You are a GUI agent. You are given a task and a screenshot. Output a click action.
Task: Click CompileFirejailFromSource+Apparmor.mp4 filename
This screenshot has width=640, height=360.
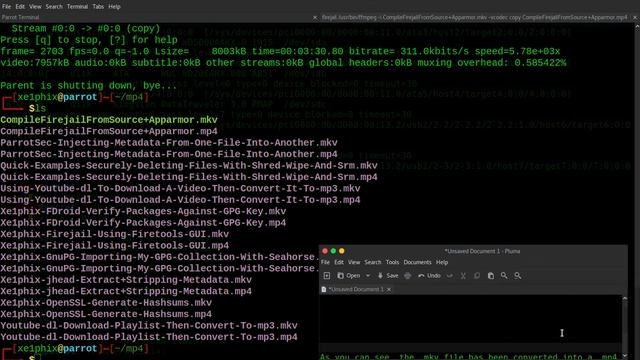click(109, 131)
